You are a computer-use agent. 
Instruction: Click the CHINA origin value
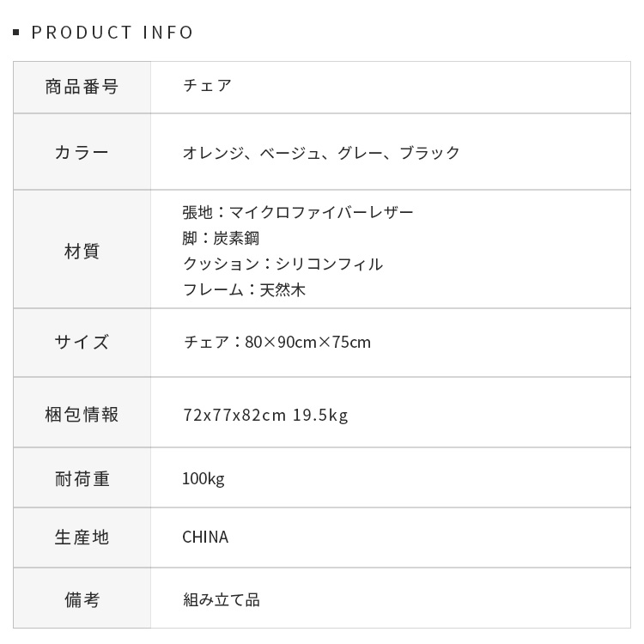click(205, 538)
